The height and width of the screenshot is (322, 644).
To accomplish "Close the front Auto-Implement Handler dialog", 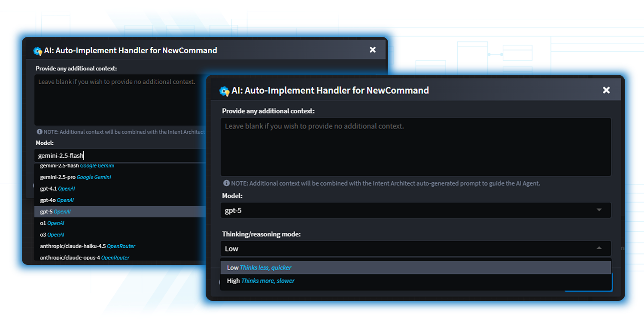I will coord(606,90).
